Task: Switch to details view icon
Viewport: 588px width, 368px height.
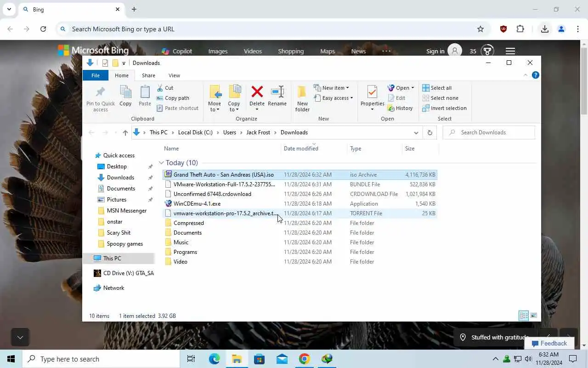Action: point(524,316)
